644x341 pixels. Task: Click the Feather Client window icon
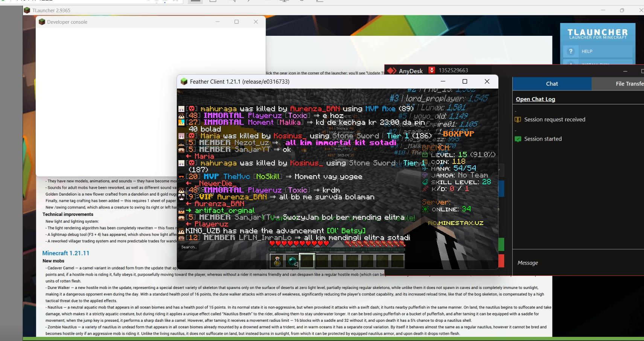coord(184,81)
